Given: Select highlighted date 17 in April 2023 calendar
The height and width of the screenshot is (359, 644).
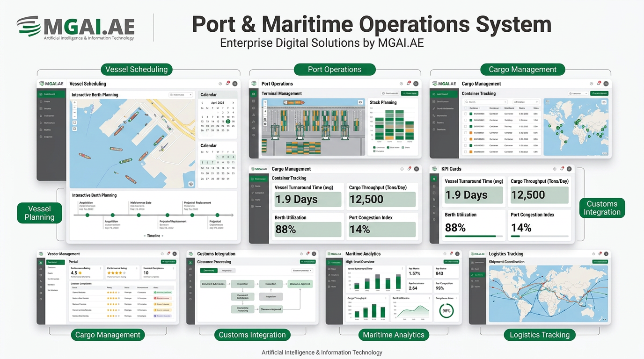Looking at the screenshot, I should (228, 122).
